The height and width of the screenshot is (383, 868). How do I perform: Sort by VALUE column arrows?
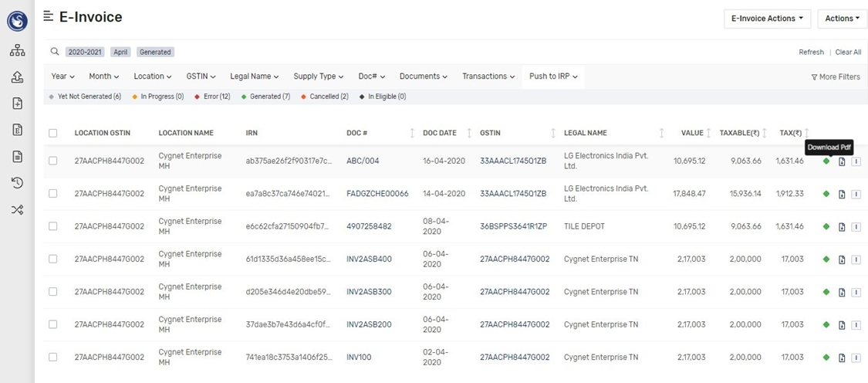click(708, 133)
